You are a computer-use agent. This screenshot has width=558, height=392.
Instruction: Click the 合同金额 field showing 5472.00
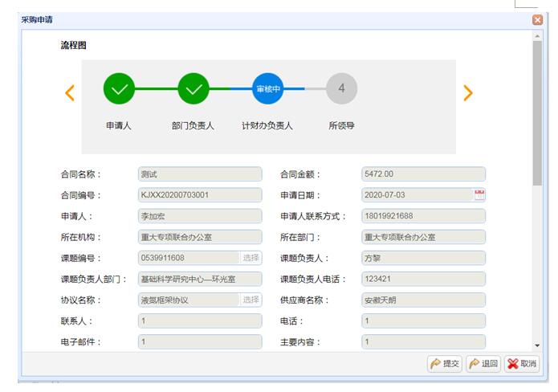click(x=423, y=174)
